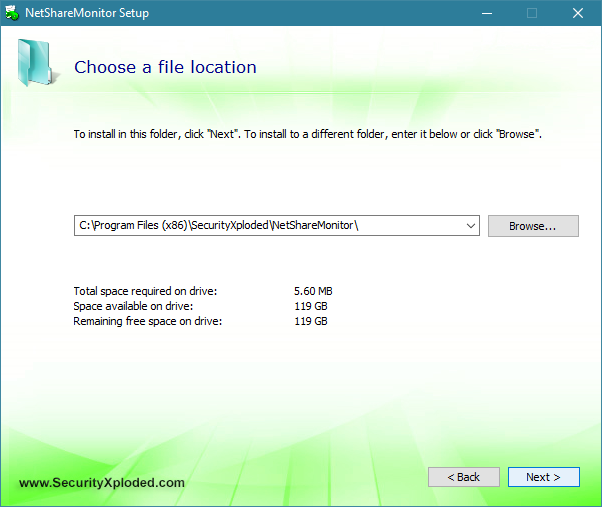Click the blue folder icon in the header
602x507 pixels.
click(37, 63)
